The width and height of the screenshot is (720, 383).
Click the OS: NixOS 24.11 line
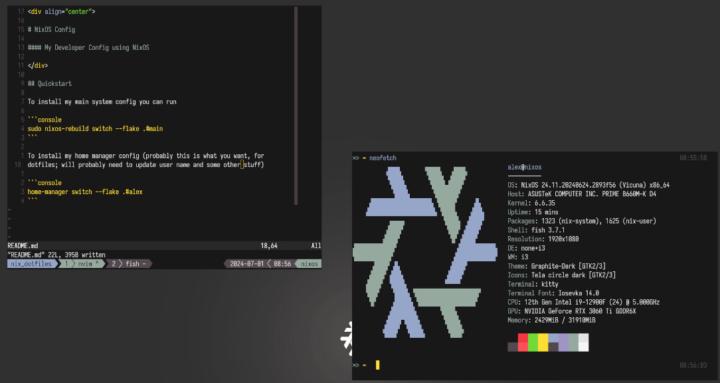[x=588, y=185]
